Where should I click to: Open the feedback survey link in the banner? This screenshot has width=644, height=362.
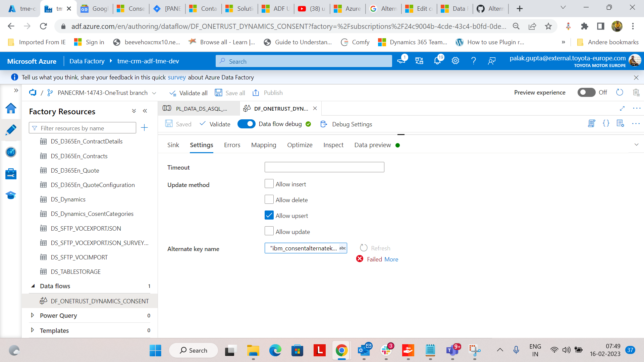177,77
